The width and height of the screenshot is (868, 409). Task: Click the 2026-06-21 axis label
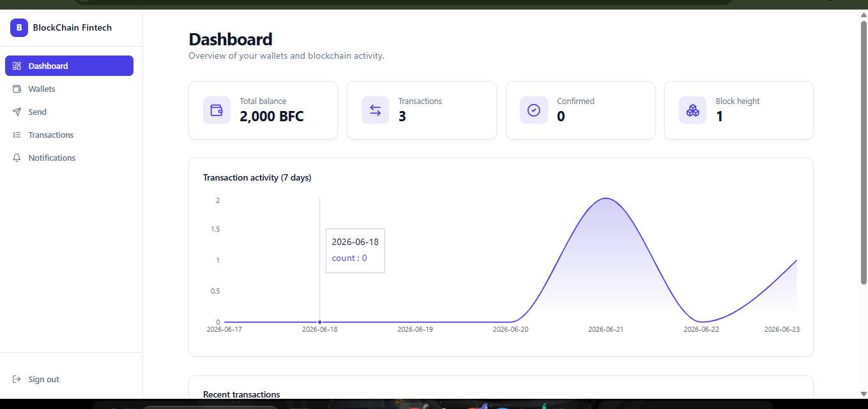click(x=606, y=329)
